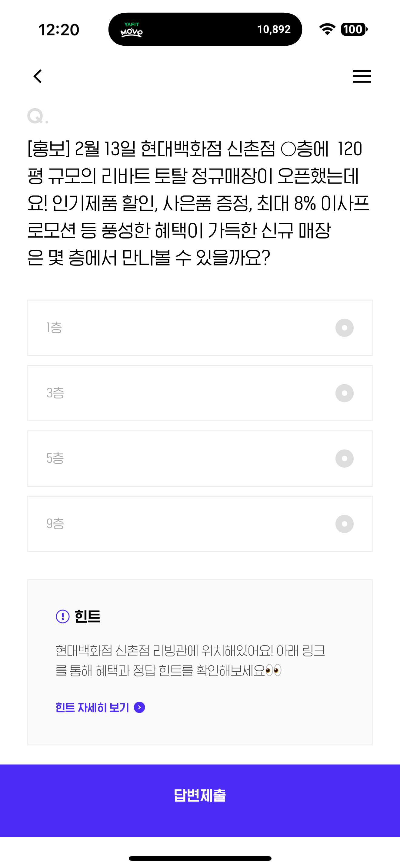The height and width of the screenshot is (868, 400).
Task: Tap the arrow circle beside 힌트 자세히 보기
Action: click(139, 707)
